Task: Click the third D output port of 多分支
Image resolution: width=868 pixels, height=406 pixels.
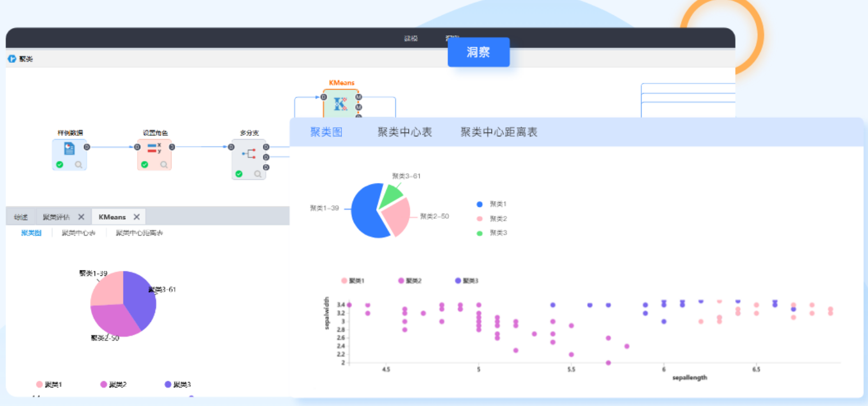Action: (x=266, y=167)
